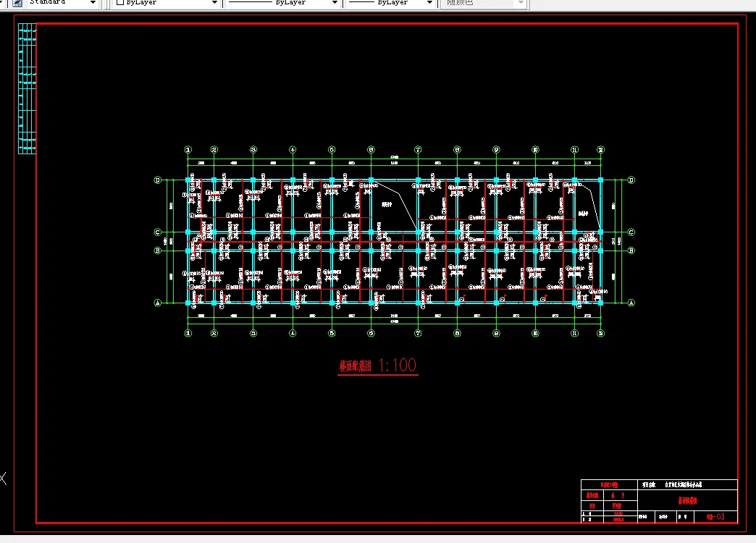The image size is (756, 543).
Task: Select the cyan column at axes D and 6
Action: 371,180
